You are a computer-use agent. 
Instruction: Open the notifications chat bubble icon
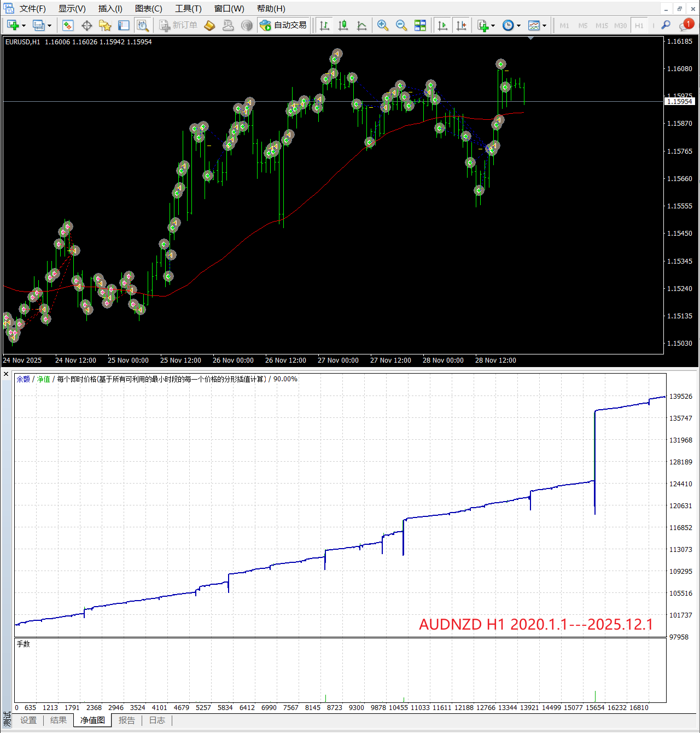tap(685, 25)
